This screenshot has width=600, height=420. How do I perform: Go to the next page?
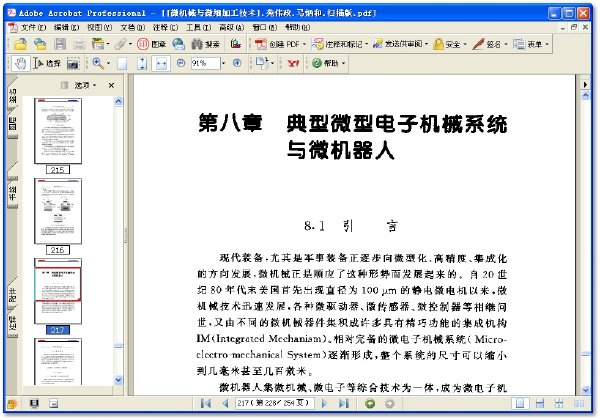(x=327, y=403)
